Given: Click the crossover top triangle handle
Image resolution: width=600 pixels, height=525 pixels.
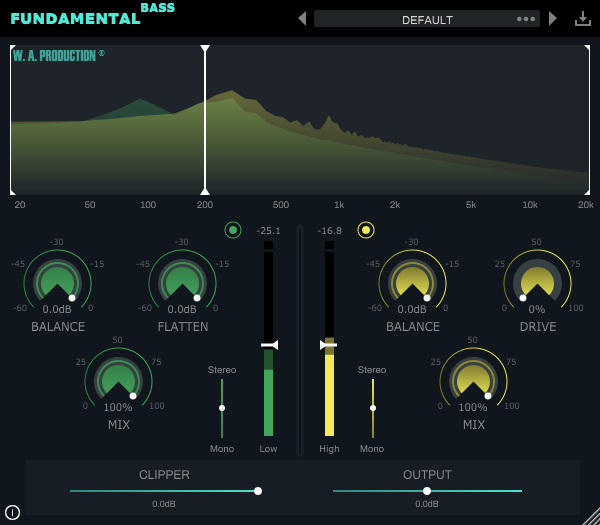Looking at the screenshot, I should (x=205, y=48).
